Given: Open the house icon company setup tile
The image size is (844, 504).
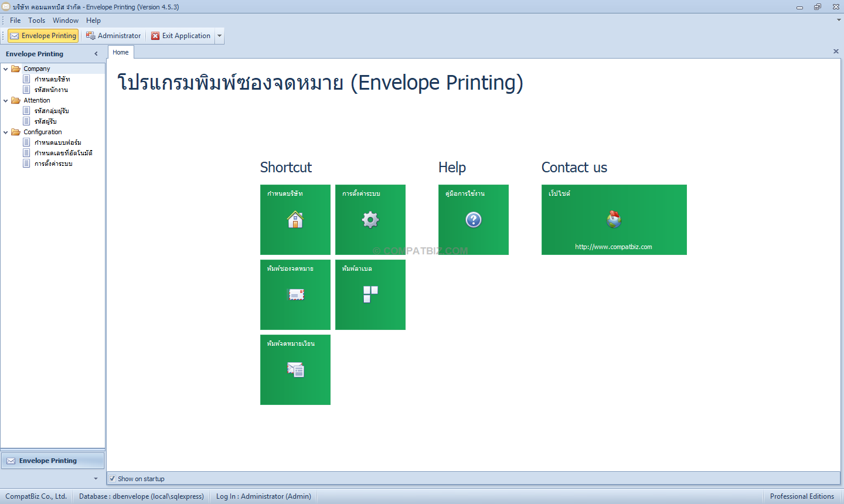Looking at the screenshot, I should pos(295,220).
